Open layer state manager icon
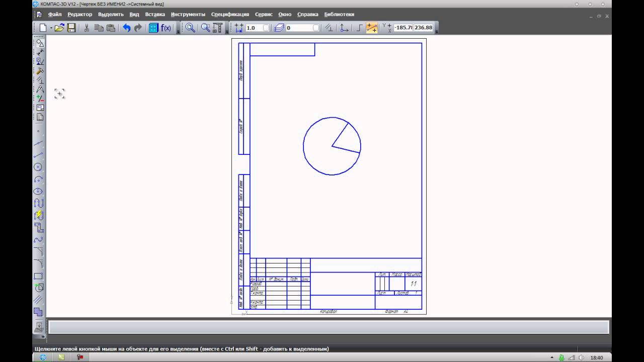 click(x=279, y=28)
